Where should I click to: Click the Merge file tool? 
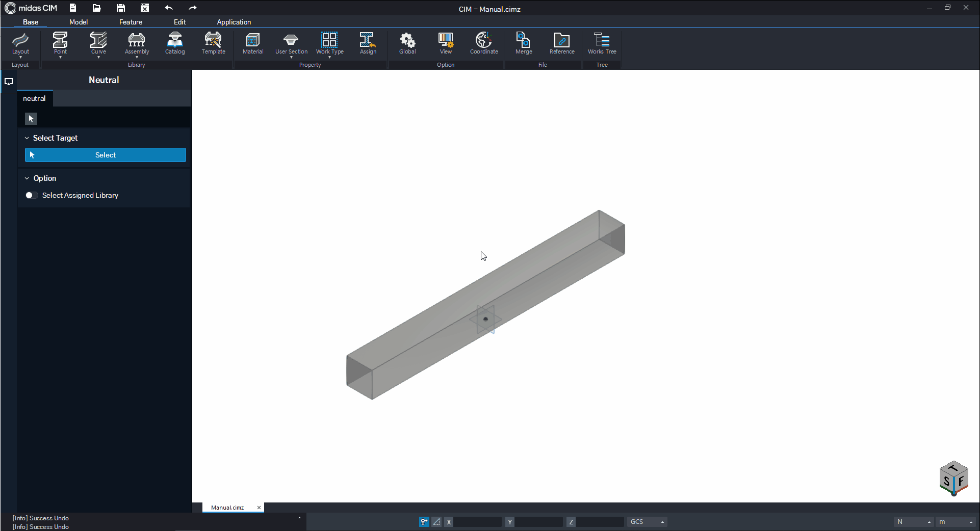tap(524, 43)
